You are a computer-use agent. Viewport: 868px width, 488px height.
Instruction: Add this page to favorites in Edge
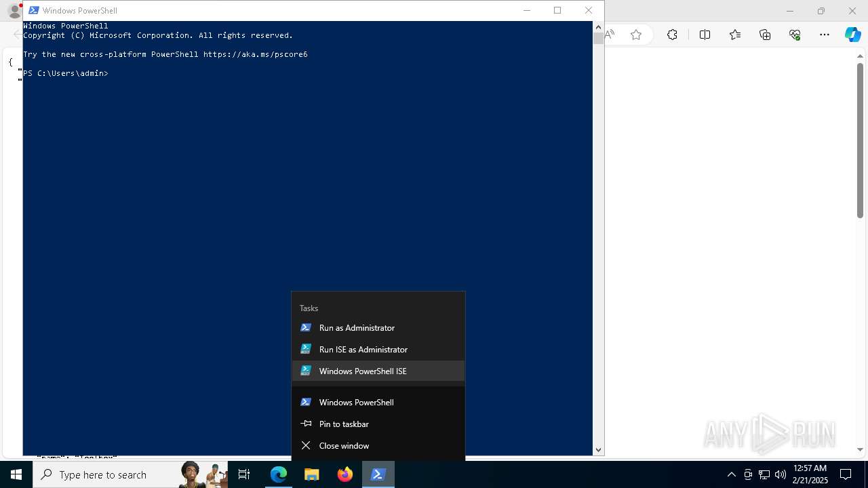[636, 35]
